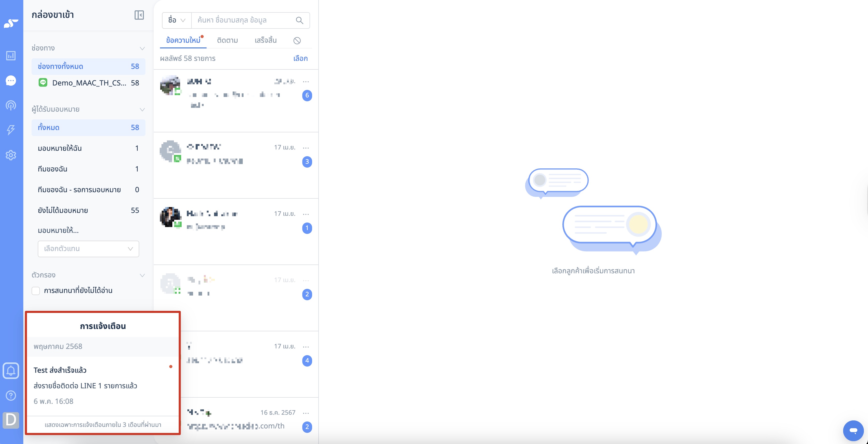Switch to the ติดตาม tab
868x444 pixels.
[227, 40]
